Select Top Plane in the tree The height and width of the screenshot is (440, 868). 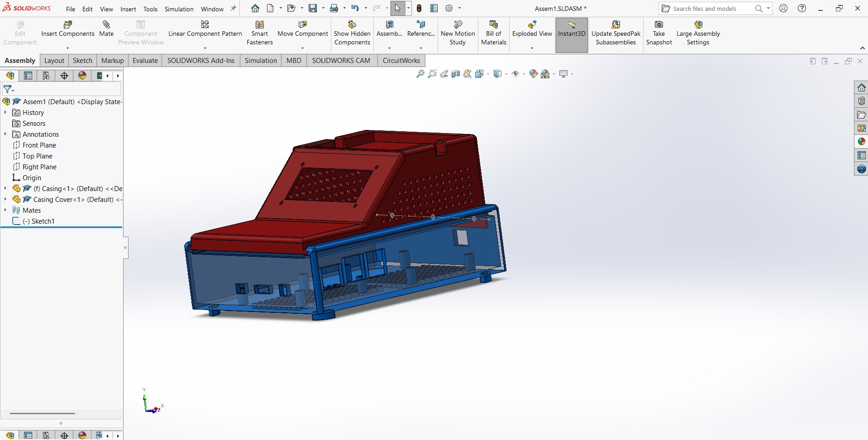point(38,156)
